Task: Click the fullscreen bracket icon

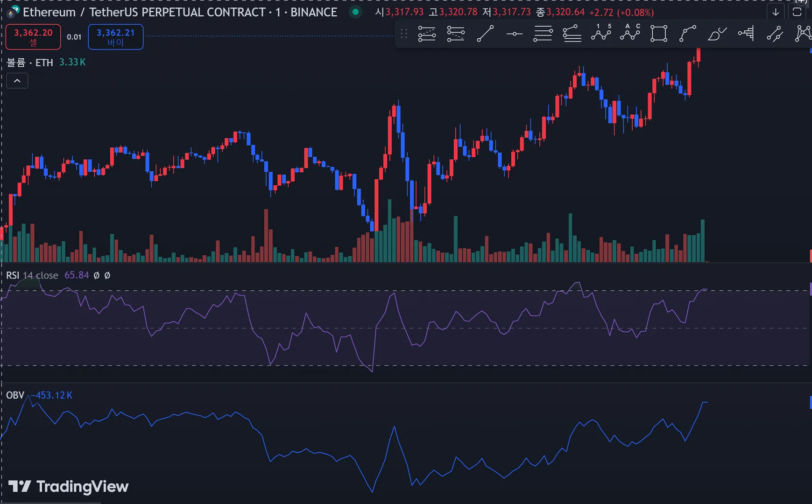Action: coord(797,12)
